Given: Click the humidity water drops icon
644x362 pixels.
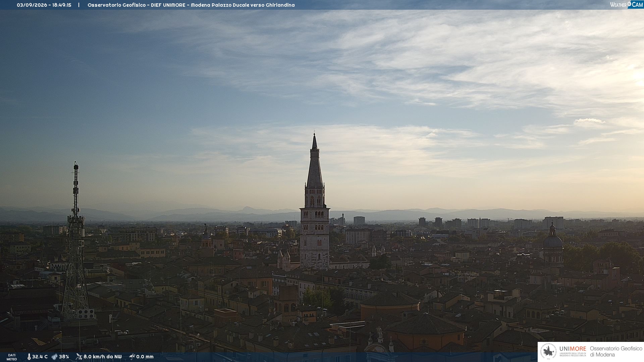Looking at the screenshot, I should tap(54, 357).
